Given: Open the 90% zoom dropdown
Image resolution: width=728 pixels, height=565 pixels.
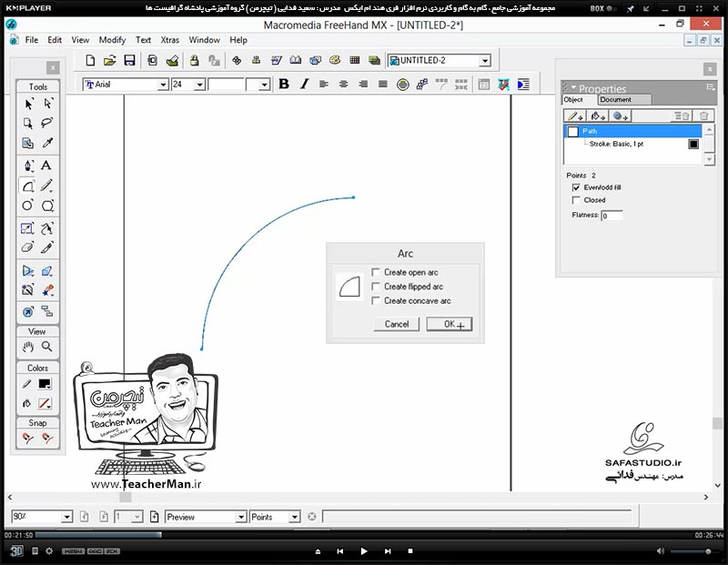Looking at the screenshot, I should click(66, 517).
